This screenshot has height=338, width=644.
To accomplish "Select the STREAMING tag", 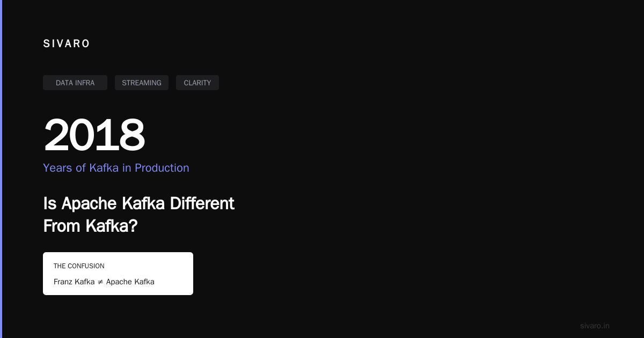I will 142,83.
